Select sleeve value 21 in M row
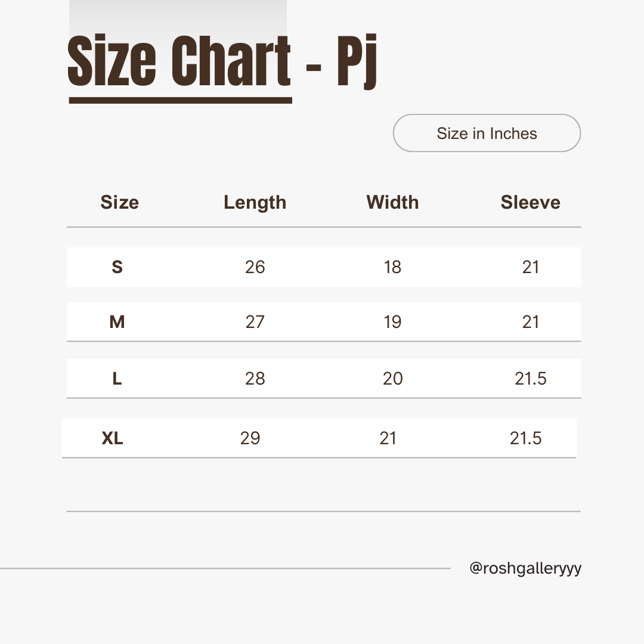 click(x=530, y=322)
